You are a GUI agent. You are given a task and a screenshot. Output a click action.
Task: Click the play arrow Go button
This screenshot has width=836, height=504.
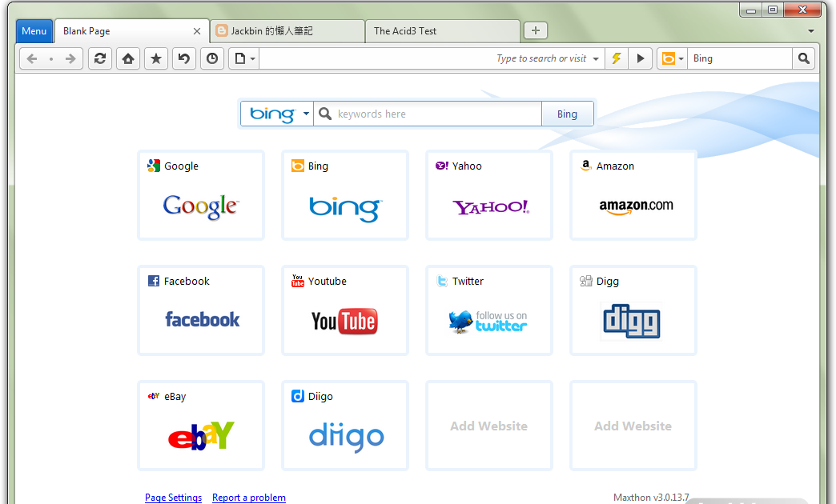pos(641,58)
